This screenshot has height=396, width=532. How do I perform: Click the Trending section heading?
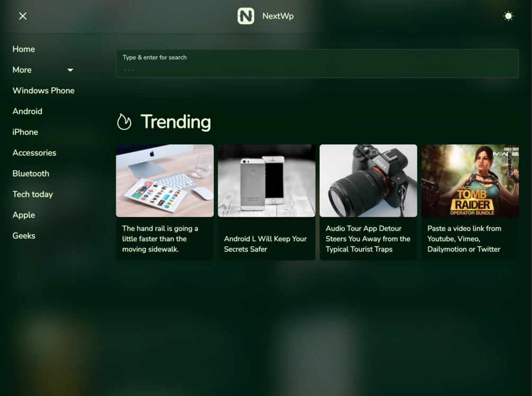click(x=176, y=122)
